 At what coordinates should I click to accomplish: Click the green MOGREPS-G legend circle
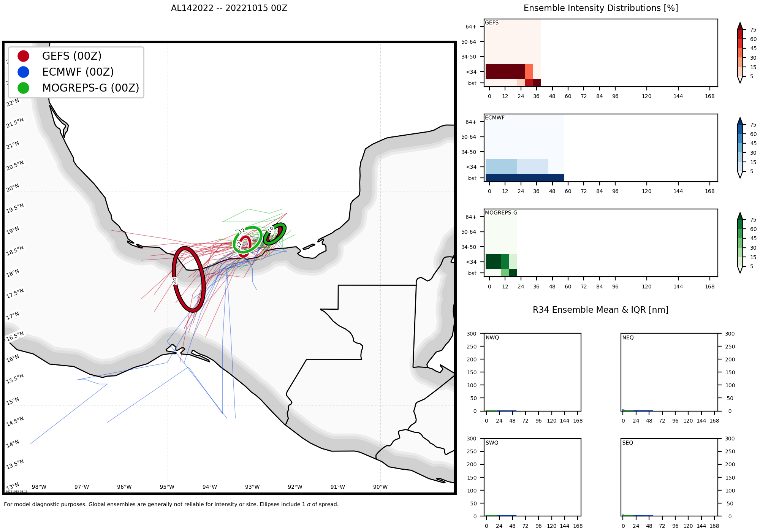(x=23, y=88)
